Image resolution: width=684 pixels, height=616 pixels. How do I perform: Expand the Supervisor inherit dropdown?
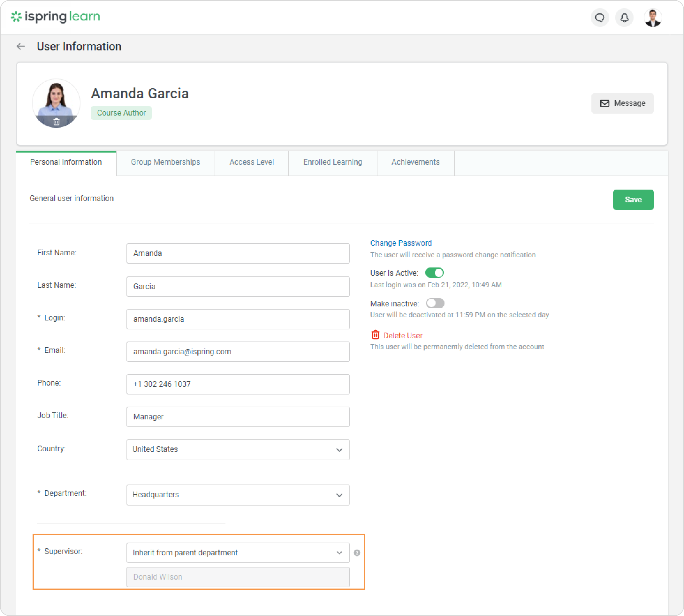coord(238,553)
